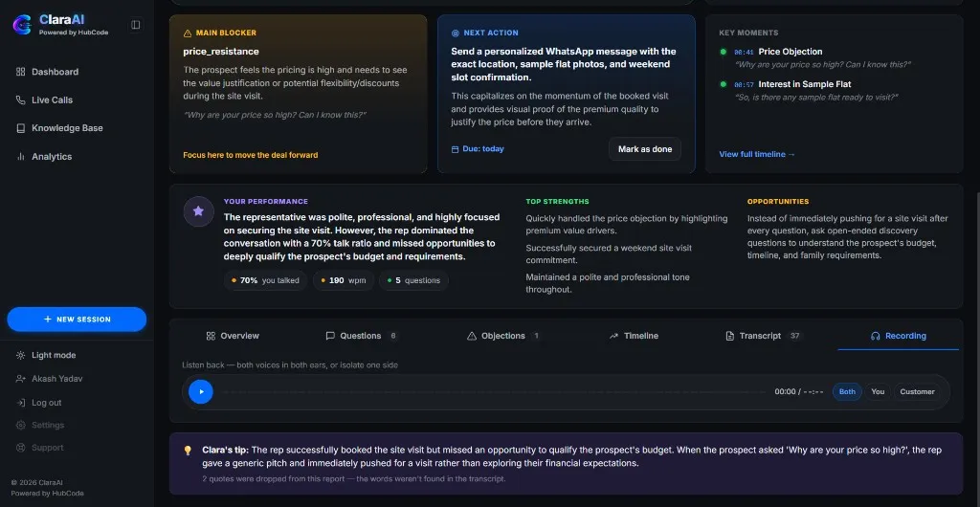Open the Transcript tab
980x507 pixels.
765,336
